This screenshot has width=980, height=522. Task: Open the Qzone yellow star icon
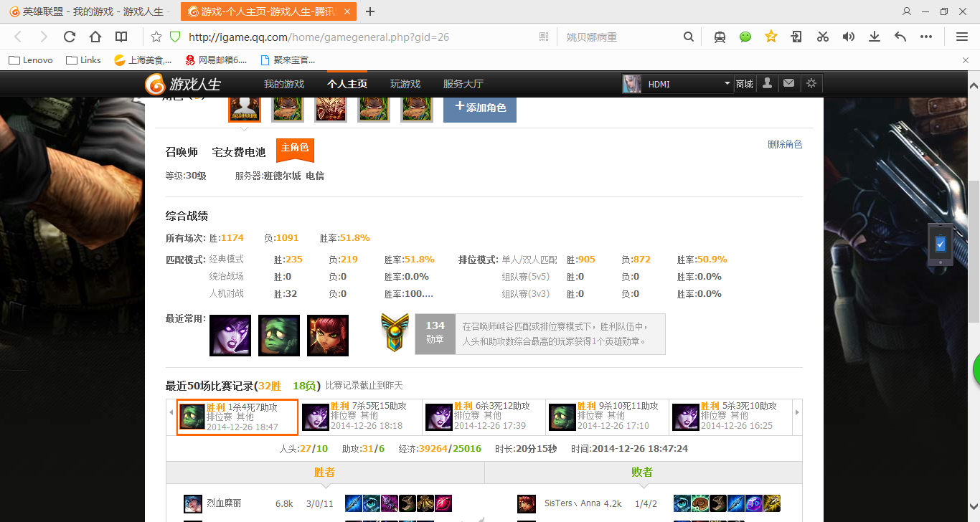771,37
